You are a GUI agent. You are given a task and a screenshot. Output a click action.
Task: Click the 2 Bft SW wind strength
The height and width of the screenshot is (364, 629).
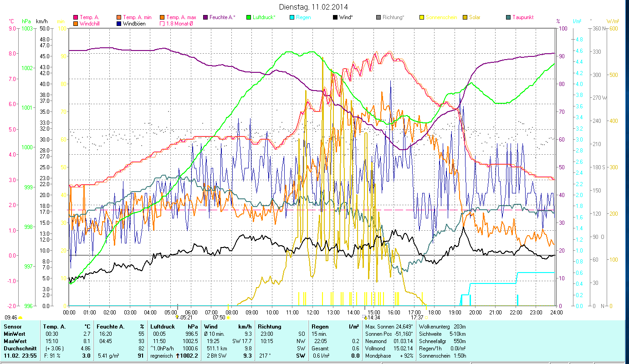(217, 356)
